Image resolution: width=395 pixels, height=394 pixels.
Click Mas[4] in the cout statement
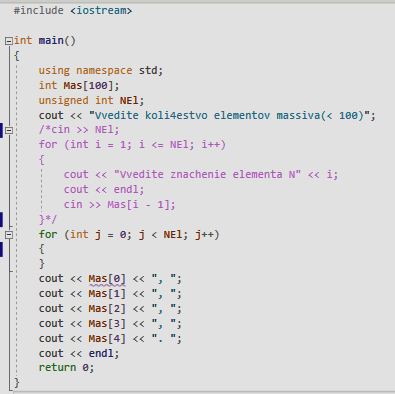click(x=107, y=339)
